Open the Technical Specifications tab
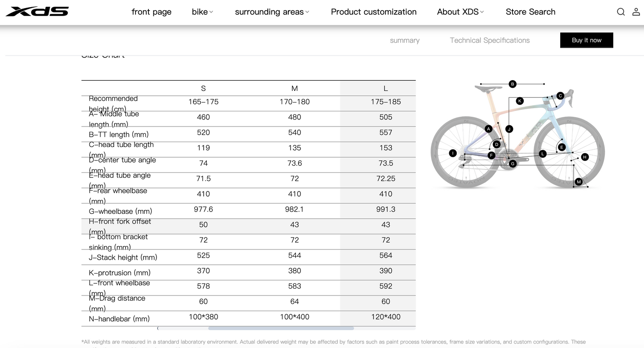 489,40
